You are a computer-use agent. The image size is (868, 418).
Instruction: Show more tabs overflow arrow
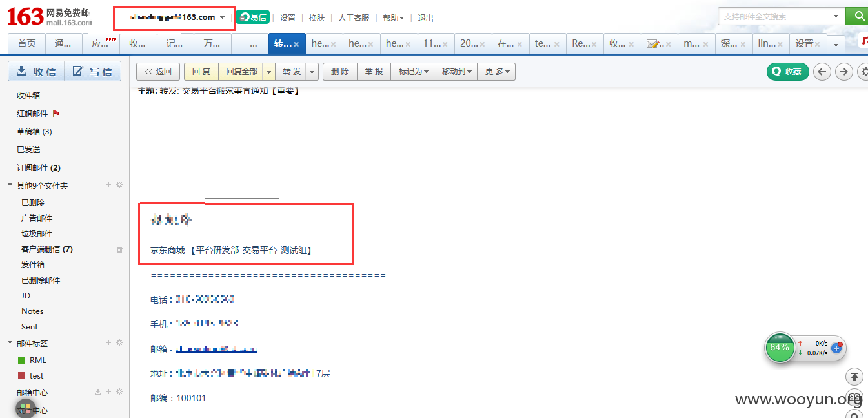(836, 44)
